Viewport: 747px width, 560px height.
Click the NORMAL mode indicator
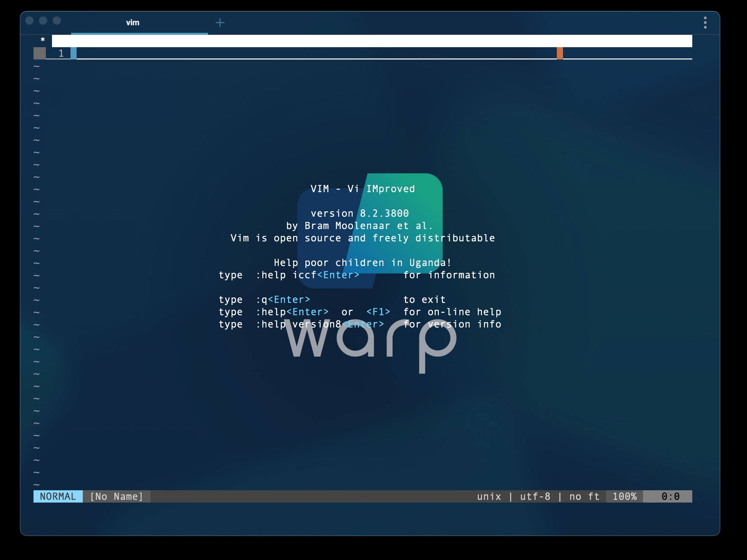pyautogui.click(x=58, y=496)
